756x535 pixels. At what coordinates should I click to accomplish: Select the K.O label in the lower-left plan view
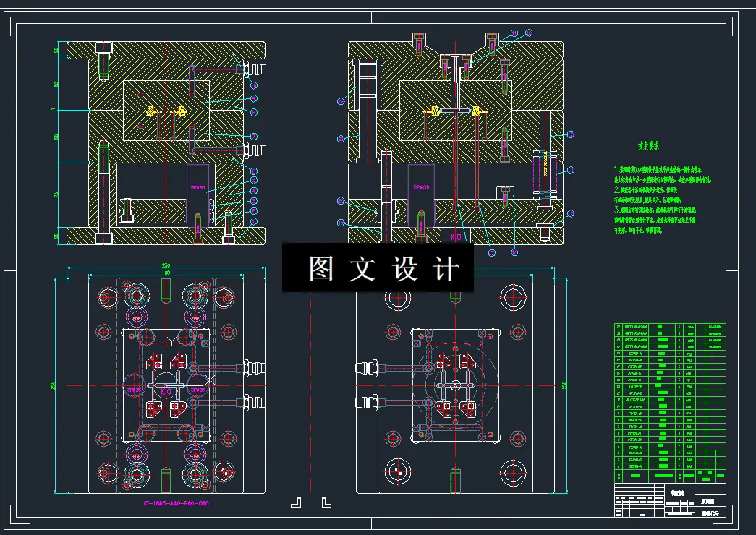tap(166, 391)
